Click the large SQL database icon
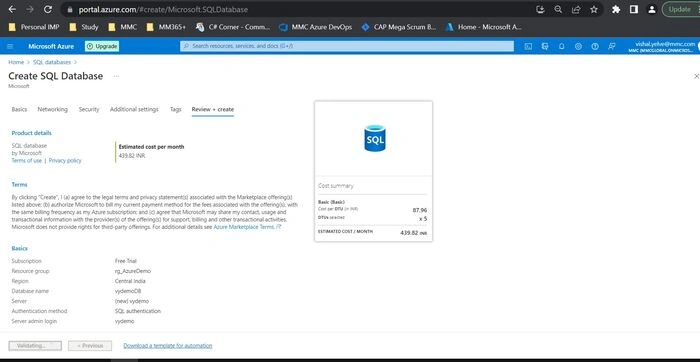 point(375,138)
